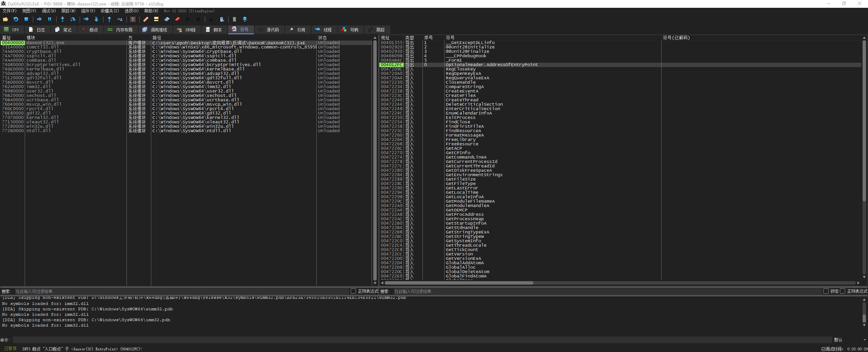The height and width of the screenshot is (352, 868).
Task: Open the calculator tool icon
Action: click(234, 19)
